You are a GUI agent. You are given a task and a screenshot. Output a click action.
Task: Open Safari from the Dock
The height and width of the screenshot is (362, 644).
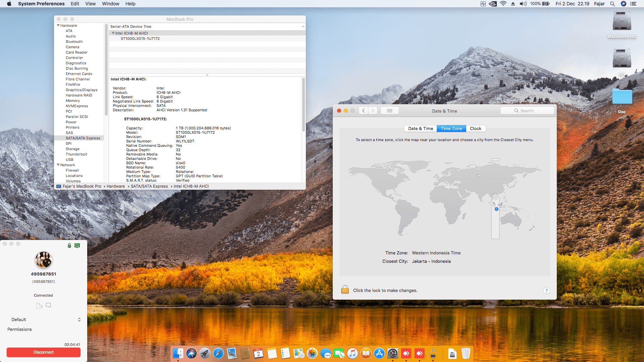218,353
